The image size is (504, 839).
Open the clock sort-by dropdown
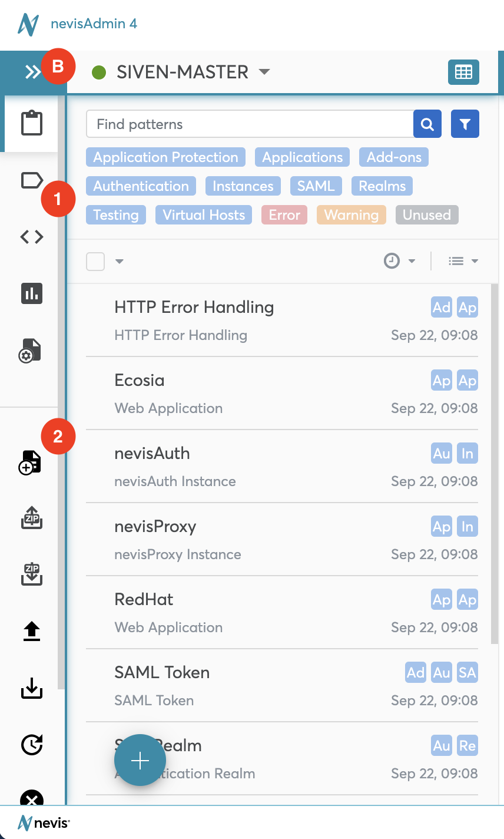coord(399,261)
